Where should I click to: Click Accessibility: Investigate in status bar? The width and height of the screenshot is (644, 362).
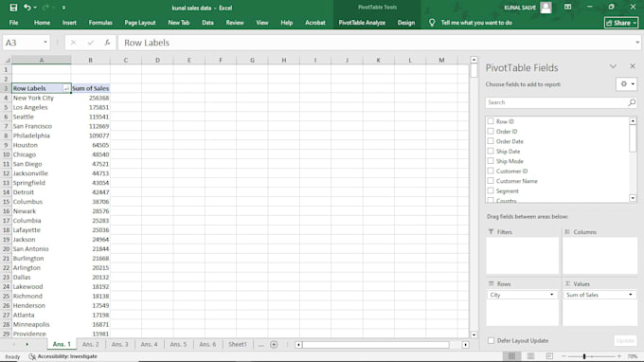(63, 356)
